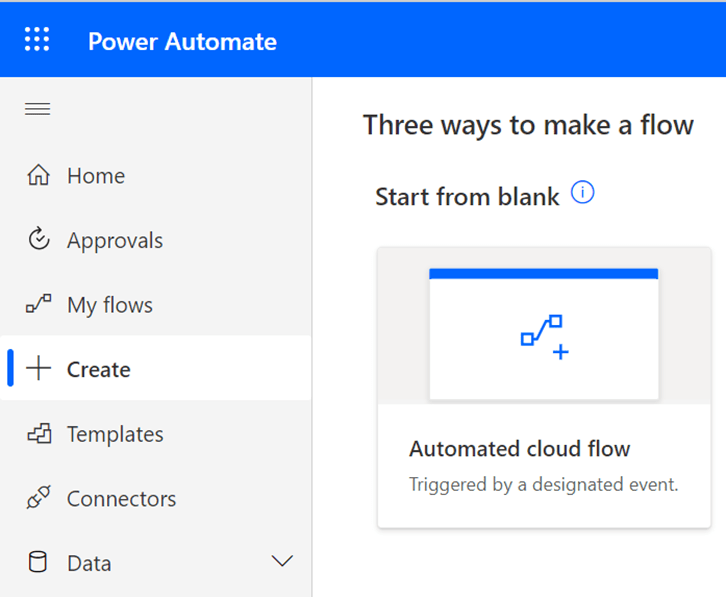Image resolution: width=726 pixels, height=597 pixels.
Task: Select the Automated cloud flow title
Action: [x=519, y=448]
